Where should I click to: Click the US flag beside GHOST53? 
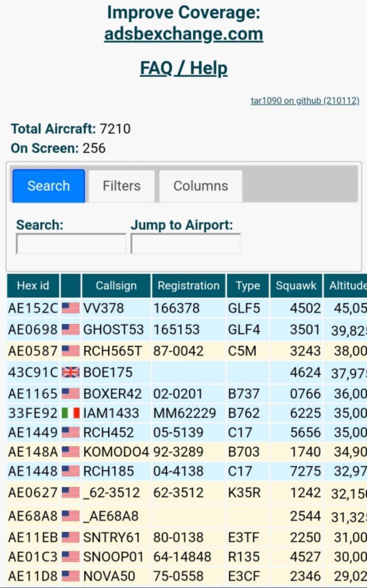click(70, 329)
